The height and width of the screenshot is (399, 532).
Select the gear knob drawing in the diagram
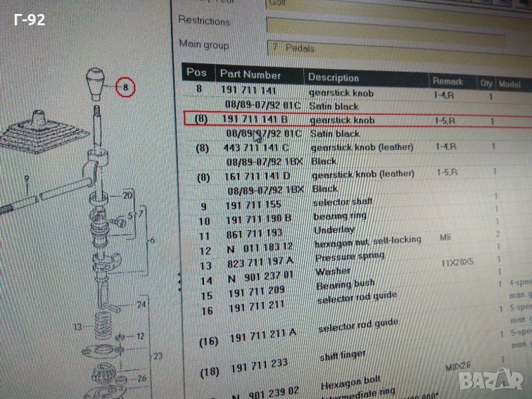point(95,83)
